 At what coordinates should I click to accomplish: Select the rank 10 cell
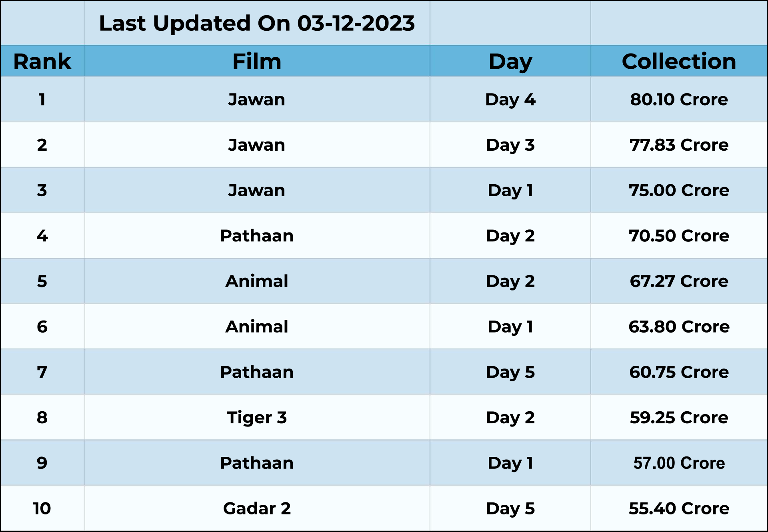[x=42, y=508]
